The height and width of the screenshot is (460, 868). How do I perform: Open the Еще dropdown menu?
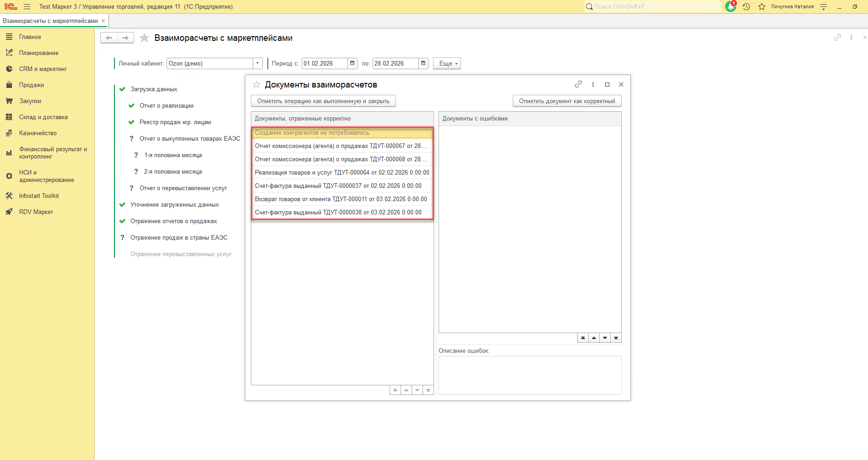pos(447,64)
